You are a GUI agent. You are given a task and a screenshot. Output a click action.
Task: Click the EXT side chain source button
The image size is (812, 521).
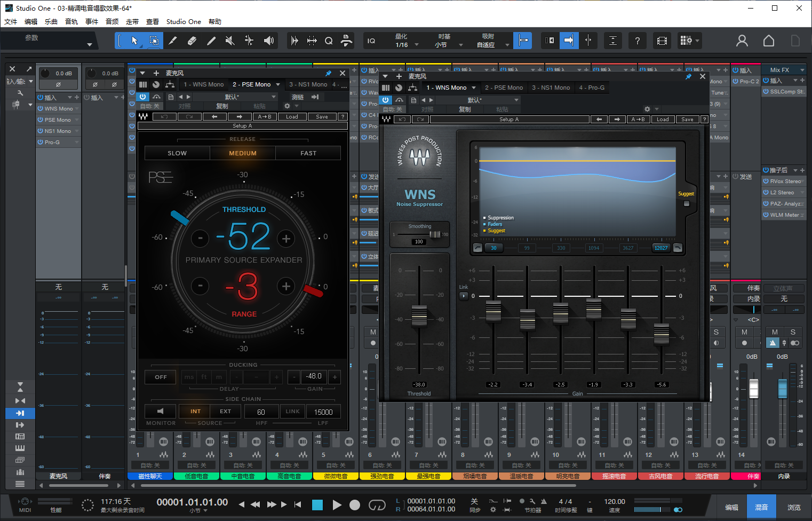pos(226,412)
